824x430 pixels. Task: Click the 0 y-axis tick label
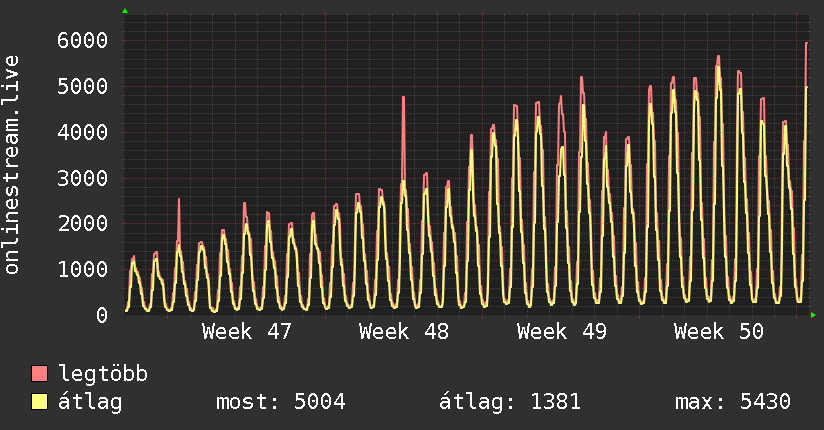click(101, 315)
